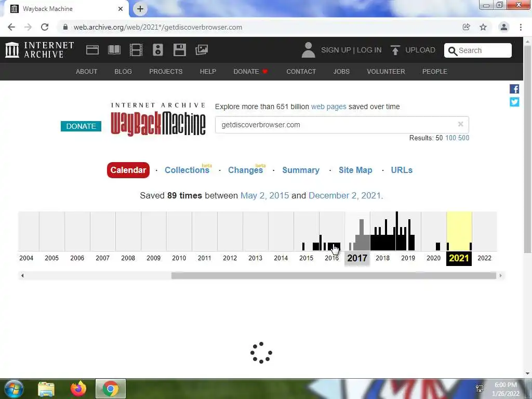
Task: Open the ABOUT menu item
Action: [87, 72]
